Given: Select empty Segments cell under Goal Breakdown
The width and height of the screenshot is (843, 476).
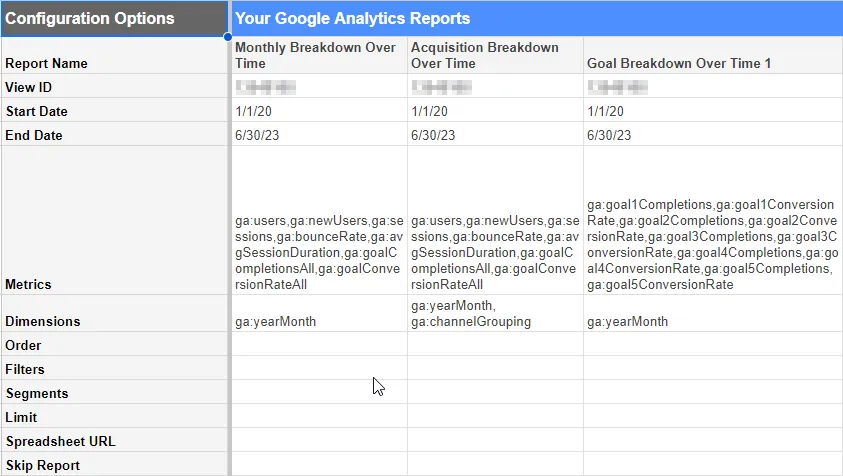Looking at the screenshot, I should click(713, 392).
